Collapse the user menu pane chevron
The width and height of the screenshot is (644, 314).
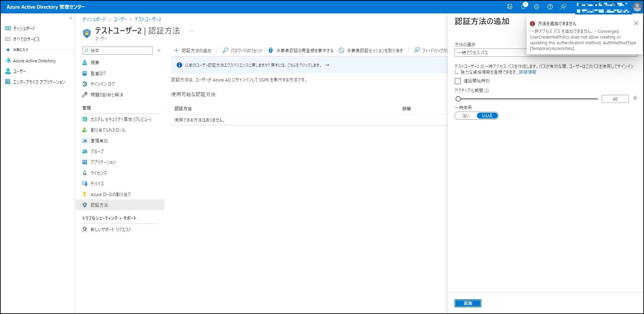click(159, 51)
